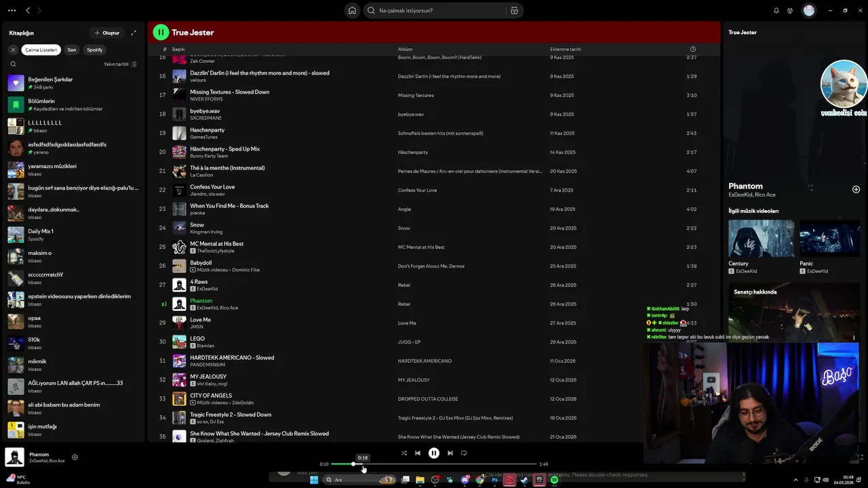The height and width of the screenshot is (488, 868).
Task: Sort by the Eklenme tarihi column header
Action: 566,49
